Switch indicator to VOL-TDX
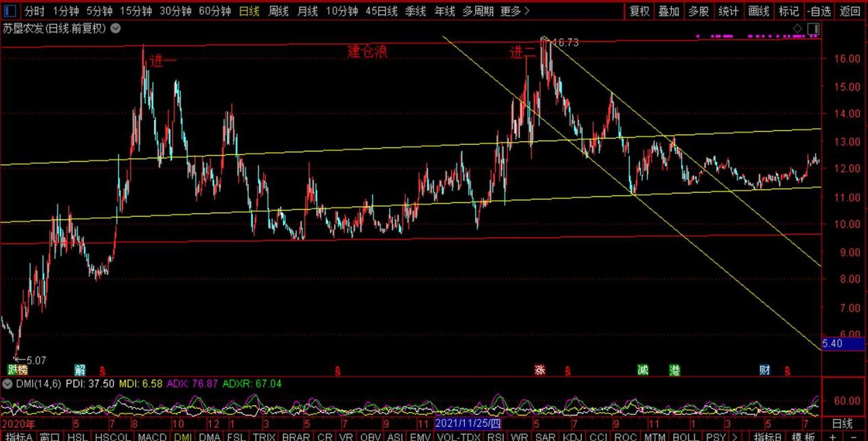The height and width of the screenshot is (441, 868). click(459, 437)
